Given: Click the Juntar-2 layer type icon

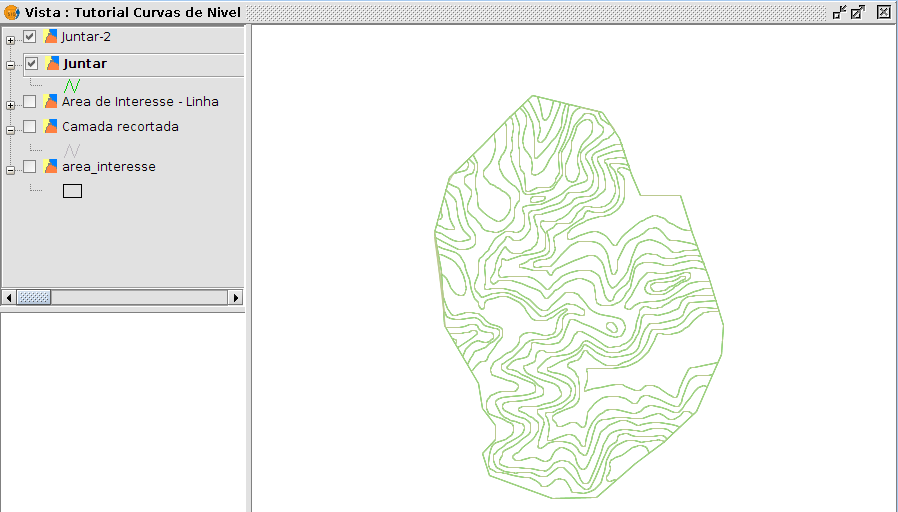Looking at the screenshot, I should coord(51,37).
